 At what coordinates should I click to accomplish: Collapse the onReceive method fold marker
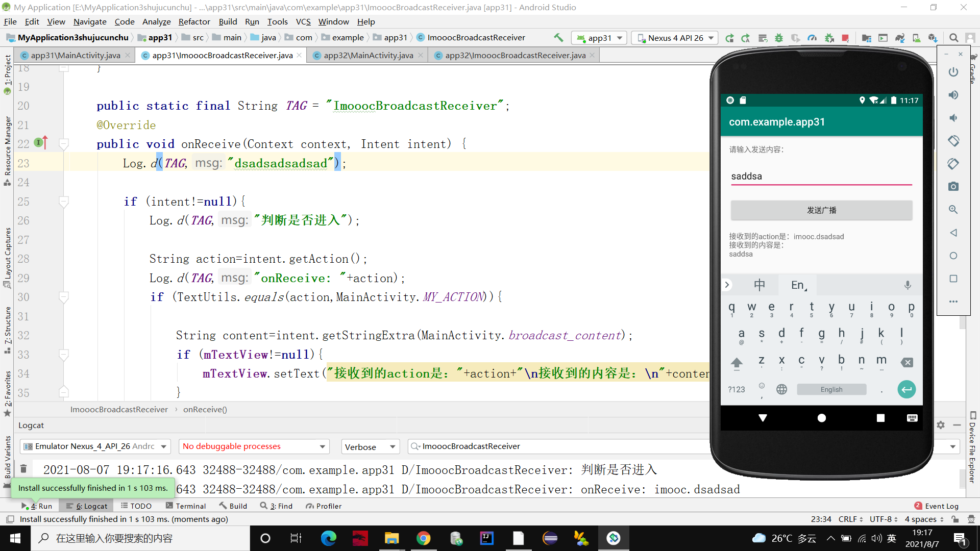pos(64,144)
